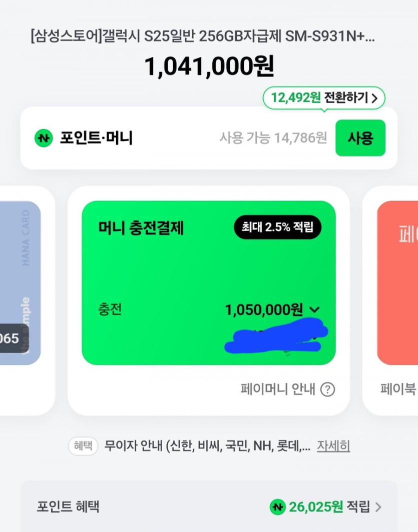This screenshot has height=532, width=418.
Task: Tap the 포인트 혜택 row label
Action: [x=68, y=507]
